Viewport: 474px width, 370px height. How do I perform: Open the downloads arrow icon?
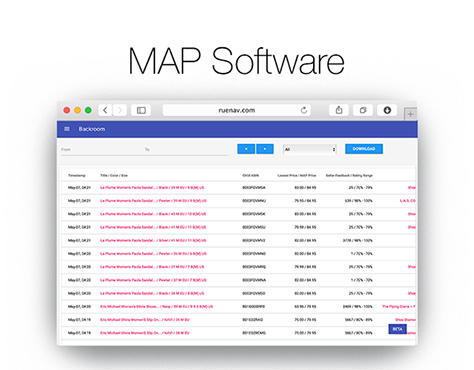pos(387,110)
